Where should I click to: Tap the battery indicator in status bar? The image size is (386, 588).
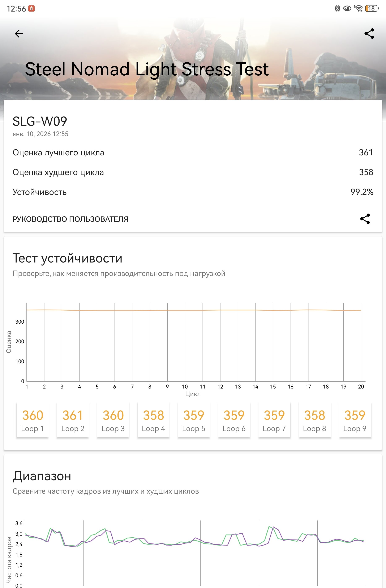[x=372, y=8]
